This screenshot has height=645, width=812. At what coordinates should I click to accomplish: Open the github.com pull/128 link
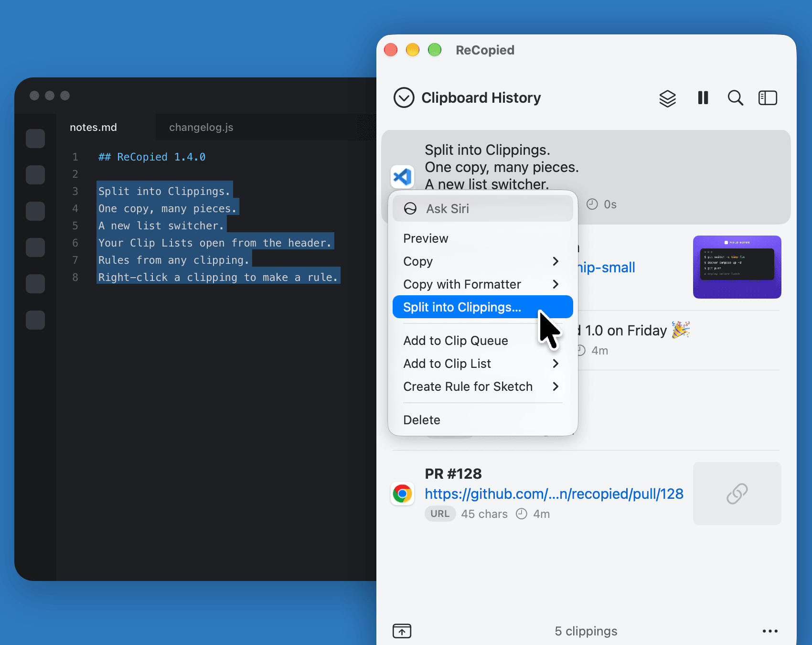point(554,494)
